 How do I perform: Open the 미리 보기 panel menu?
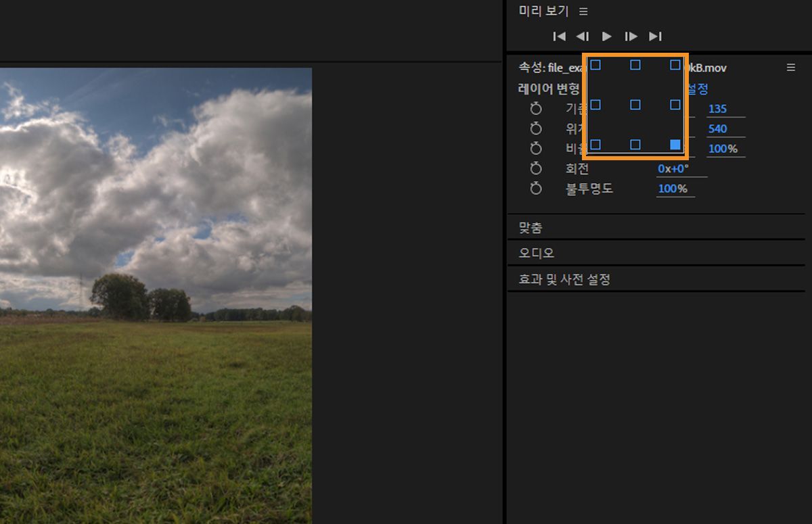pos(583,11)
